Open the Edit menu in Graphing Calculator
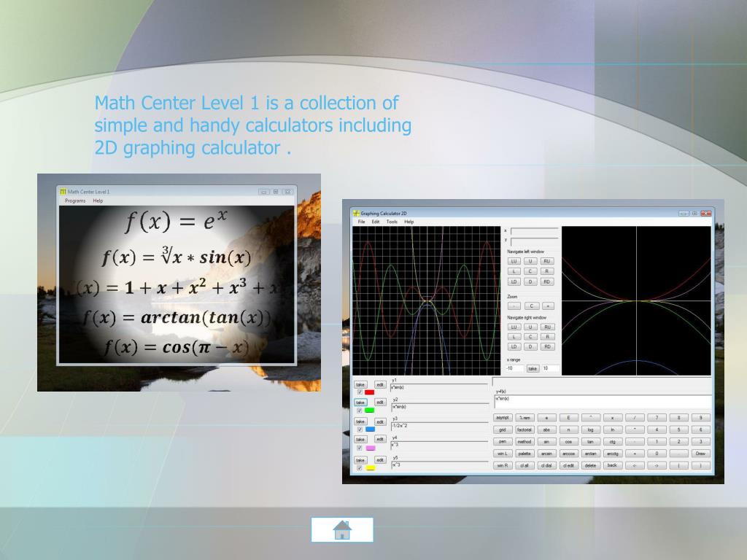 (x=376, y=222)
